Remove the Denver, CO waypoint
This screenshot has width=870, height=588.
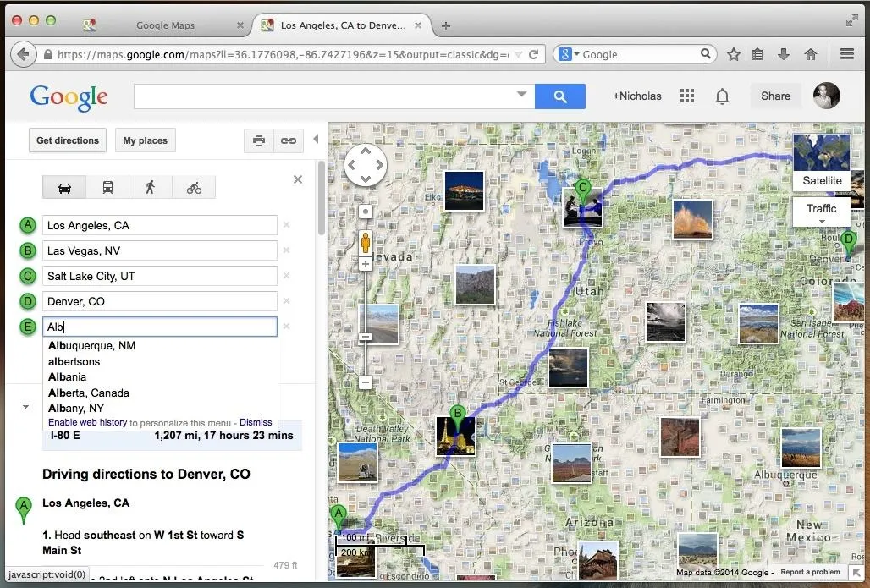click(286, 301)
